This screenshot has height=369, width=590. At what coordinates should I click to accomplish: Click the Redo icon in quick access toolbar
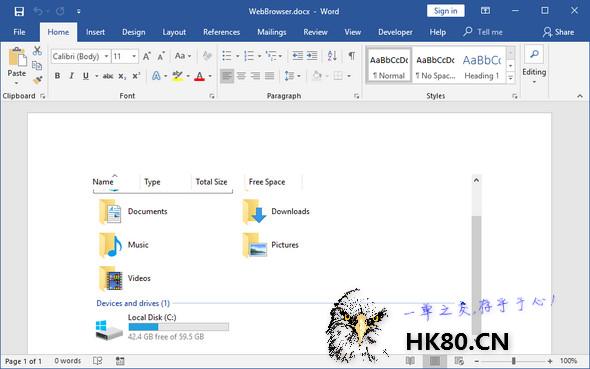[60, 11]
